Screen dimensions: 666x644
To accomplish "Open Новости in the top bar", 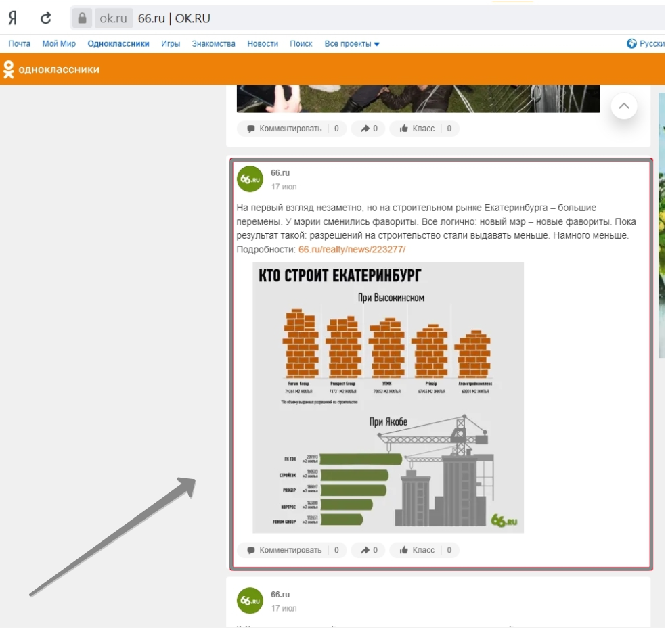I will click(x=263, y=43).
